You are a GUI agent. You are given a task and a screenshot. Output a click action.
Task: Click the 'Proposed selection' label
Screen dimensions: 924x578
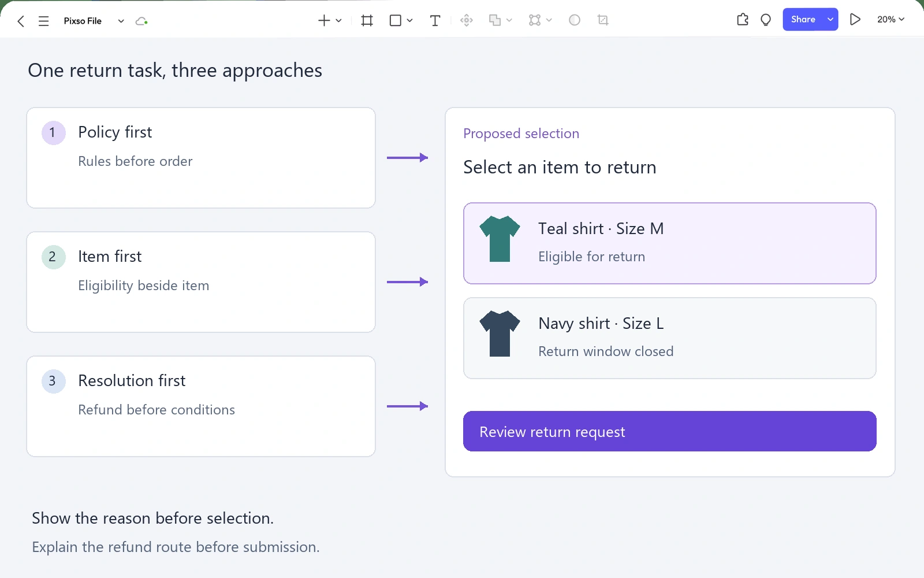pos(521,134)
